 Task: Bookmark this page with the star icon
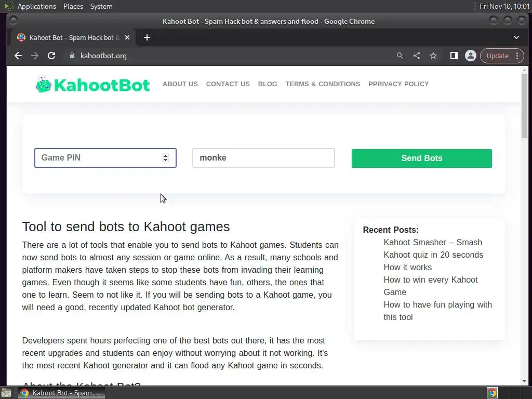[433, 56]
